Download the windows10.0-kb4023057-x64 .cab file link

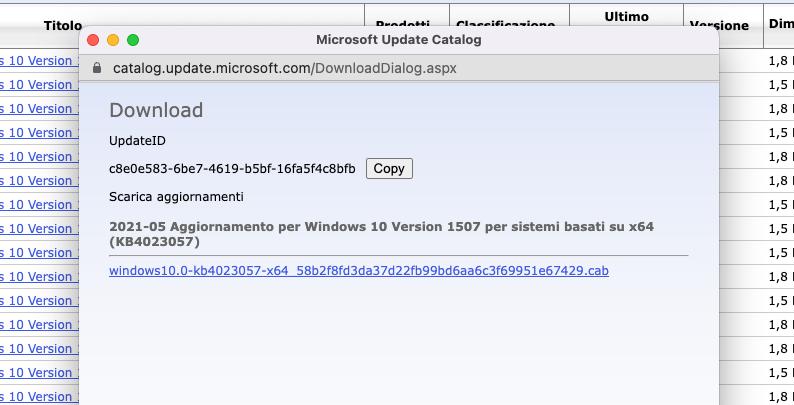(359, 271)
